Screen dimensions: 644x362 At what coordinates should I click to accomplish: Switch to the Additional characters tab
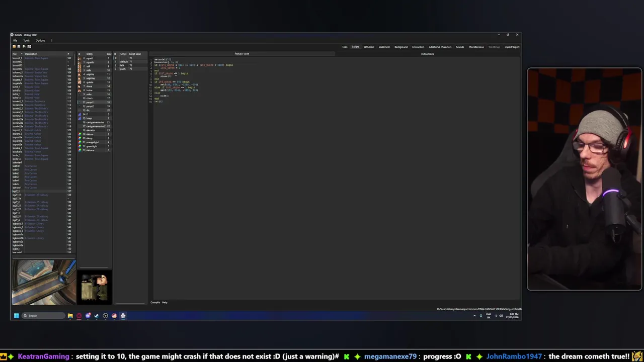(440, 47)
